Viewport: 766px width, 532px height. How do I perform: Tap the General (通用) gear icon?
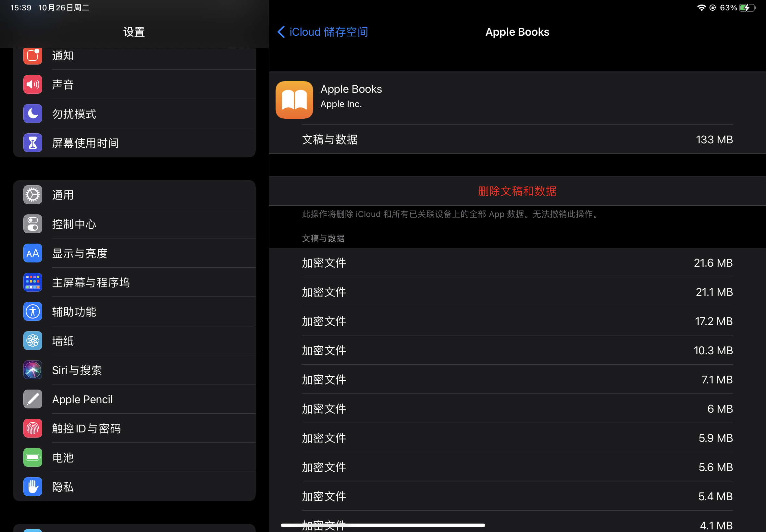click(33, 195)
